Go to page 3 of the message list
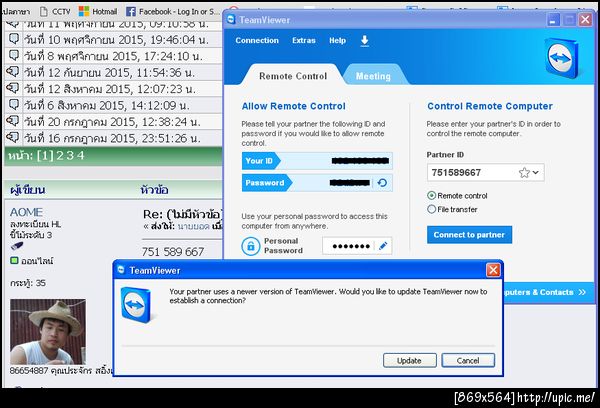The width and height of the screenshot is (600, 408). (70, 156)
